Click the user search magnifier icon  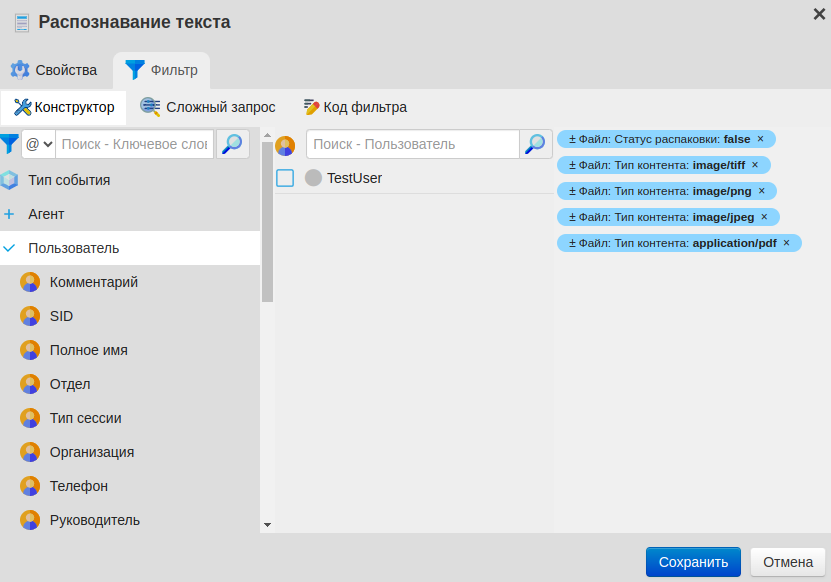(x=535, y=144)
